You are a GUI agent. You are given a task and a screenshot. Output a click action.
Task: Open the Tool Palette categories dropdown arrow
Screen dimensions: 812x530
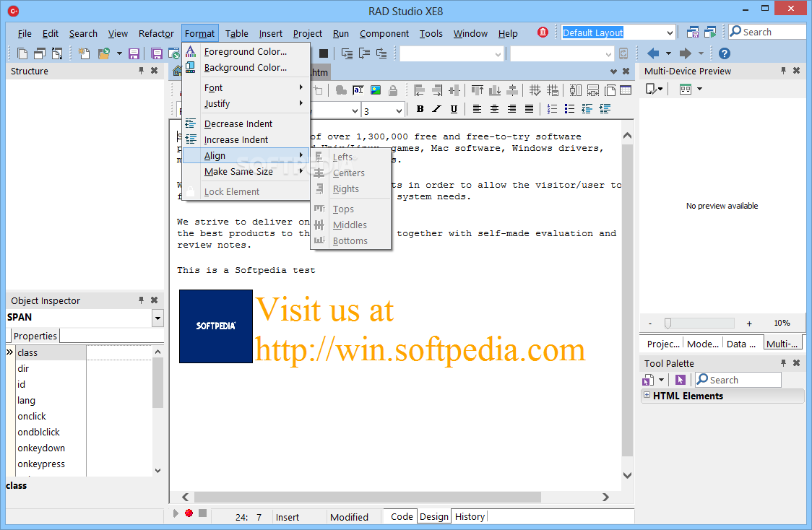click(661, 380)
